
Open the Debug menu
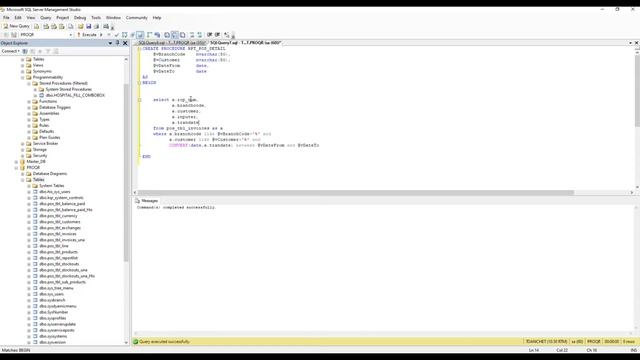80,18
